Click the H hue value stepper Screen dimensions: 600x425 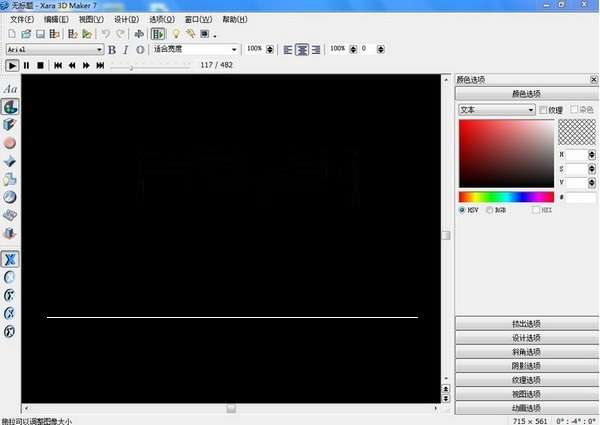pos(592,155)
